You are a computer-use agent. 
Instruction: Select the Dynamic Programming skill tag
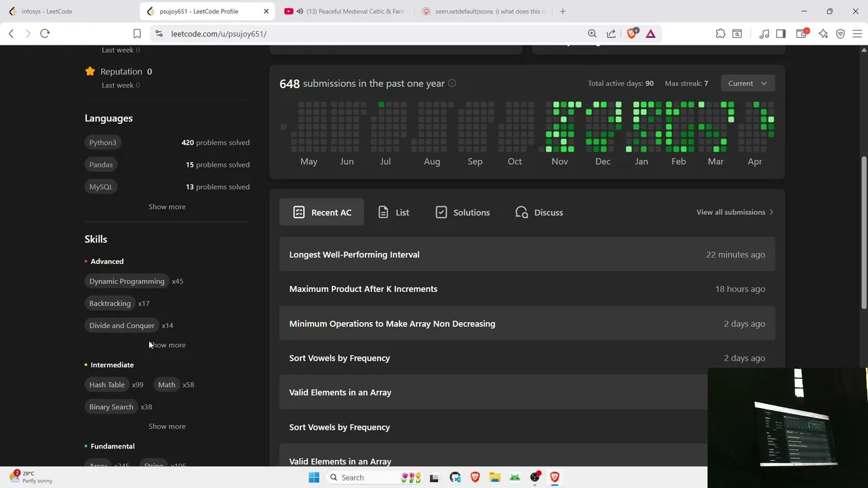pos(127,281)
